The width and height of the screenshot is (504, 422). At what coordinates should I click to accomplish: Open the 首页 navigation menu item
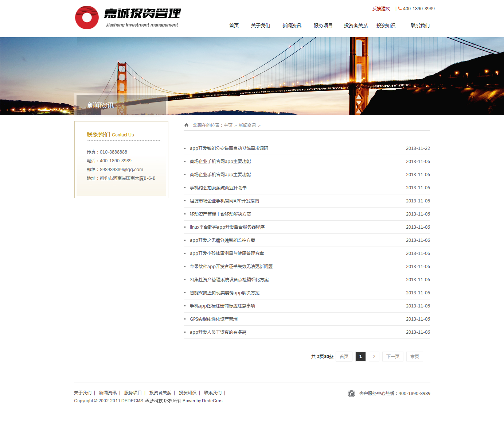pyautogui.click(x=234, y=26)
